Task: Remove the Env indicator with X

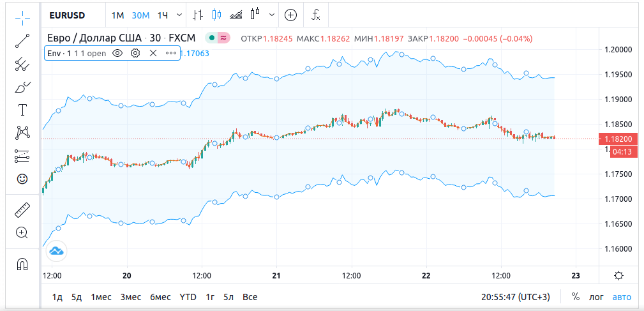Action: point(153,54)
